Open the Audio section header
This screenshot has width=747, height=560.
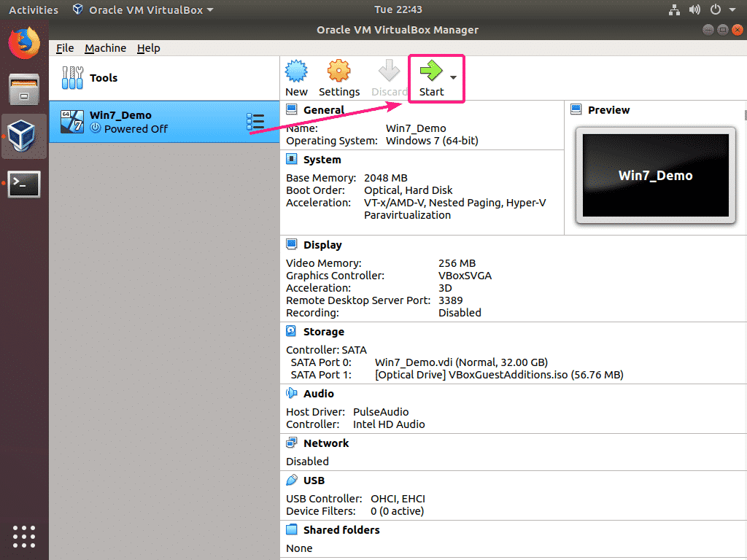click(x=319, y=394)
